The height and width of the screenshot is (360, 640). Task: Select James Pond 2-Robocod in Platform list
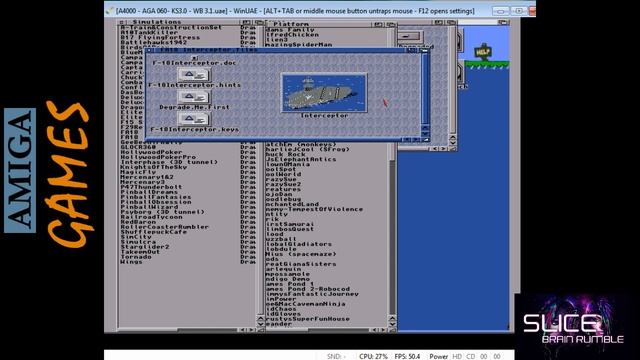pyautogui.click(x=308, y=289)
